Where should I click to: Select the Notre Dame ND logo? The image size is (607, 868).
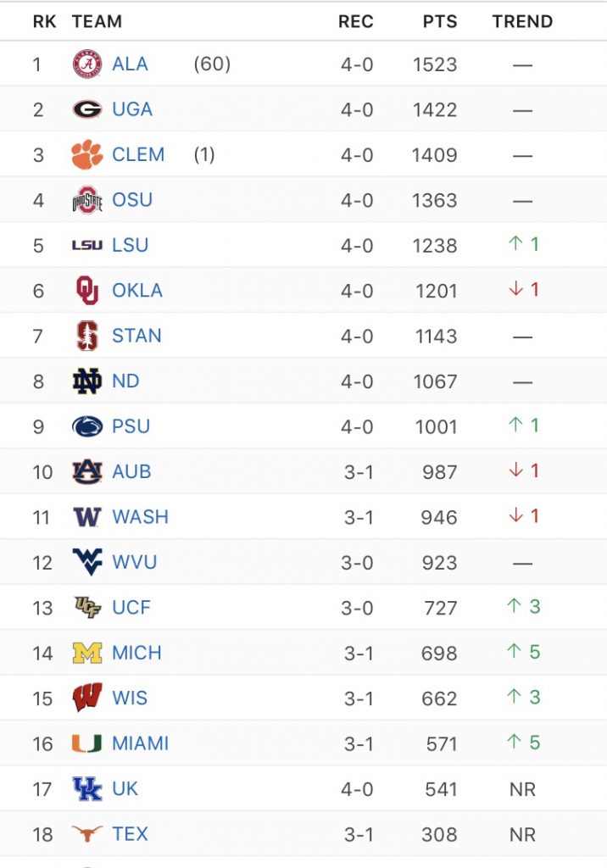pyautogui.click(x=87, y=381)
